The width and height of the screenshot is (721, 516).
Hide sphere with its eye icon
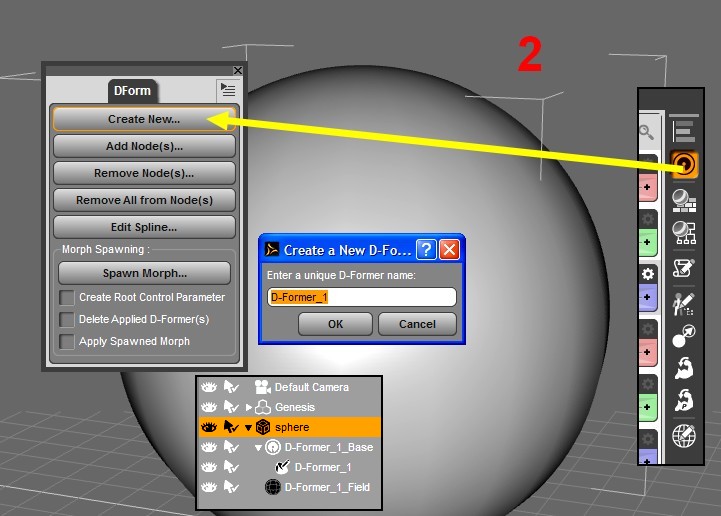pos(209,427)
